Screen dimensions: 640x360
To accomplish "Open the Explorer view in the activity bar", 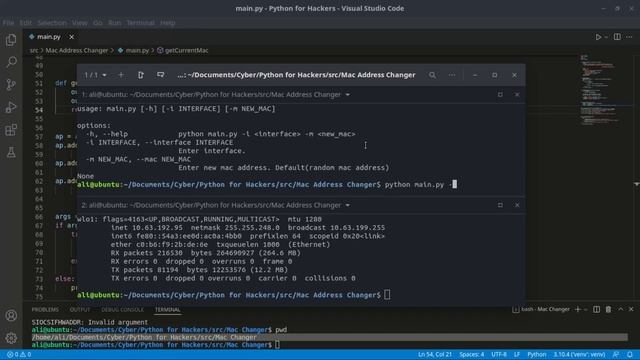I will (x=11, y=40).
